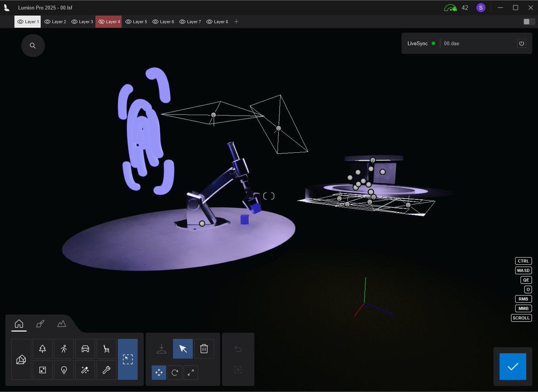Click the CTRL shortcut hint key
The width and height of the screenshot is (538, 392).
pyautogui.click(x=523, y=261)
